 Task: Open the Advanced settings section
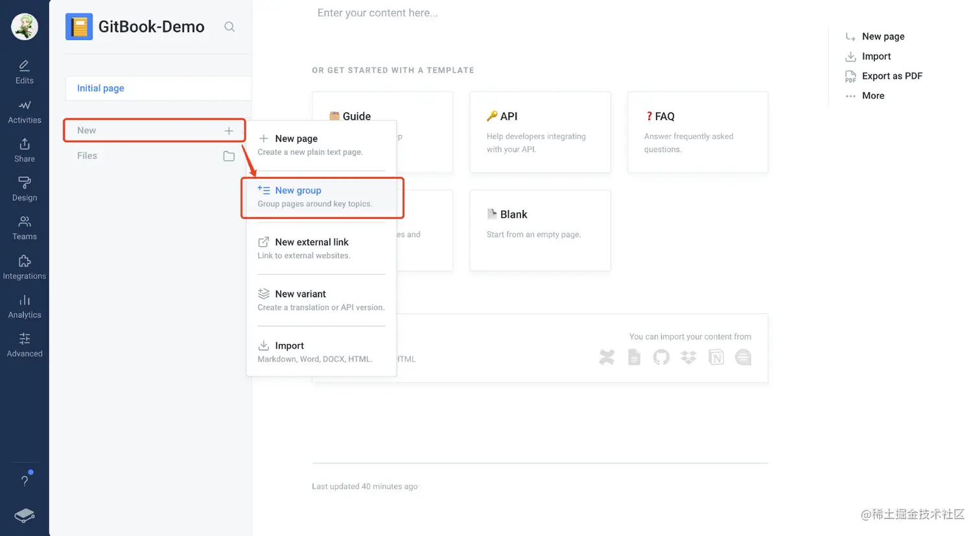(x=25, y=345)
